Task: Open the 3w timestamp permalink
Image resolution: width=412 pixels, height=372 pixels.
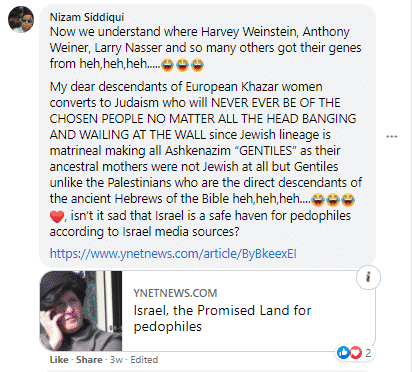Action: click(x=116, y=360)
